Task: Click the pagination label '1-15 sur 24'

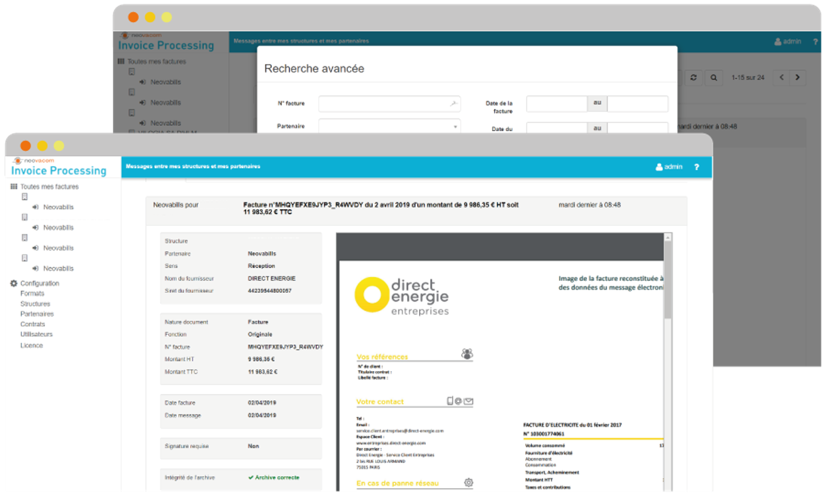Action: 748,77
